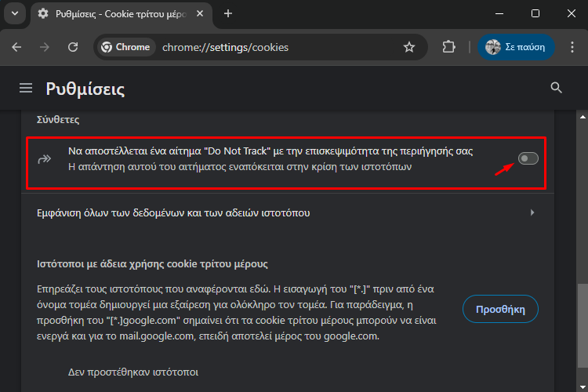Reload the settings page
The width and height of the screenshot is (588, 392).
(73, 47)
